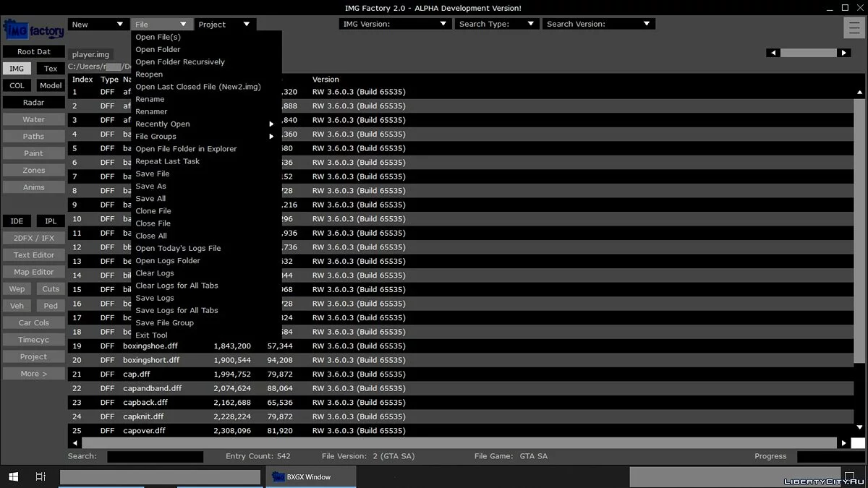Open the Windows Start menu
This screenshot has width=868, height=488.
(13, 477)
